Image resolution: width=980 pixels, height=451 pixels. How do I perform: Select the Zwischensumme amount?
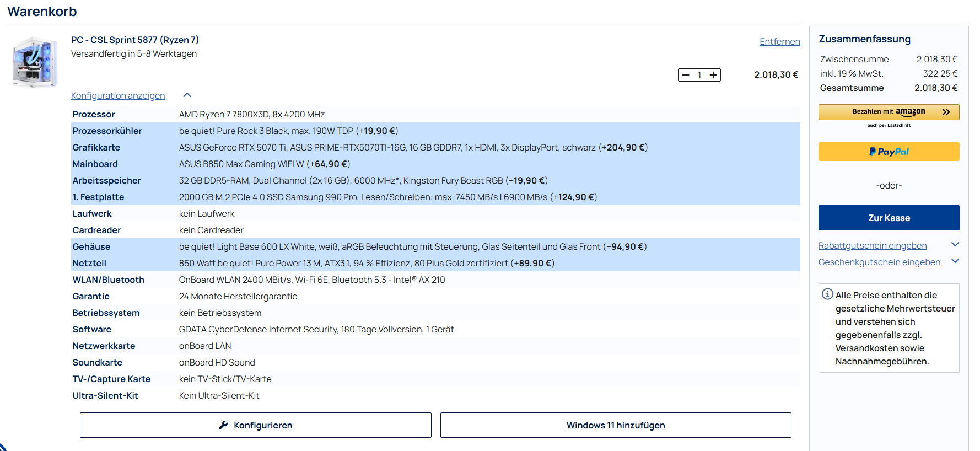pyautogui.click(x=937, y=59)
